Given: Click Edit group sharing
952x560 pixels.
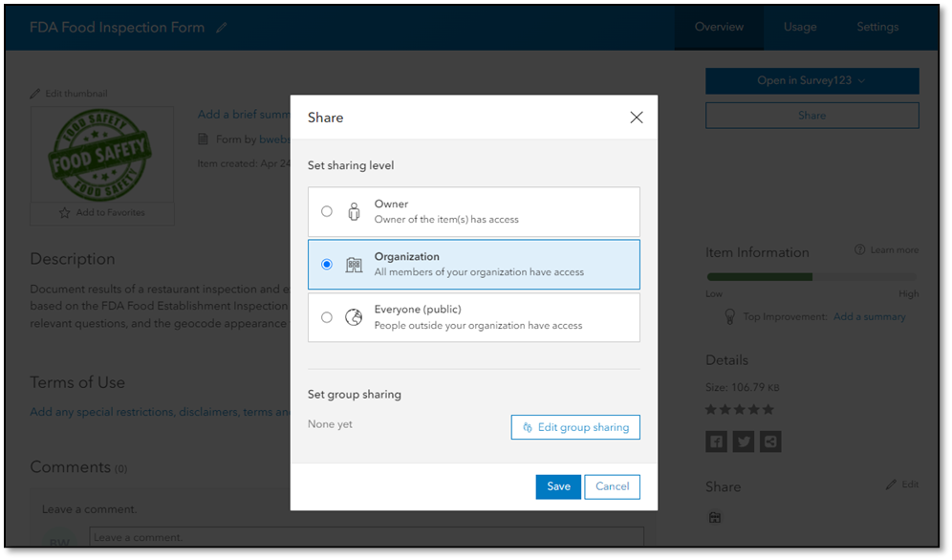Looking at the screenshot, I should [575, 427].
